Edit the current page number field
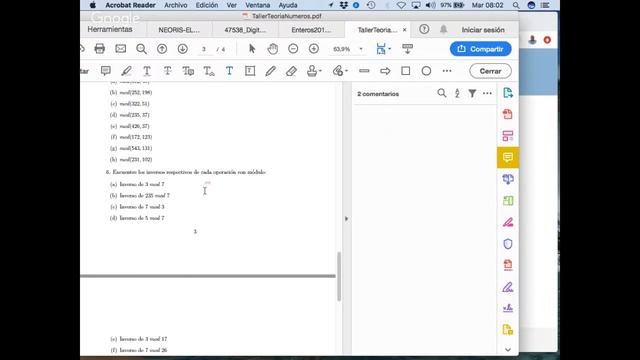640x360 pixels. [204, 49]
